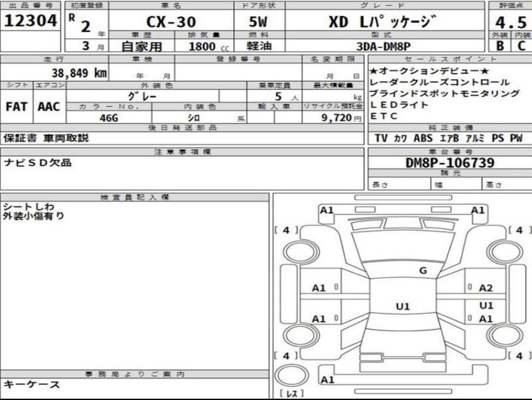Click interior color シロ
532x400 pixels.
coord(193,118)
